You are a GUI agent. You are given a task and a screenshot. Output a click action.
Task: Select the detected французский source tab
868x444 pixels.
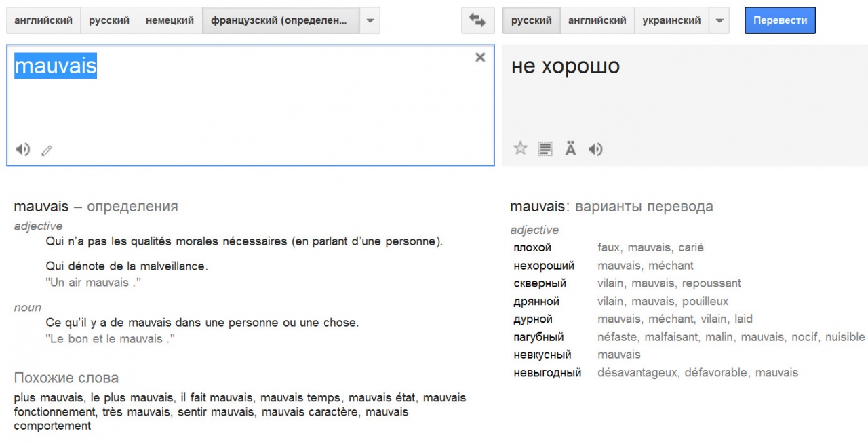pyautogui.click(x=279, y=21)
